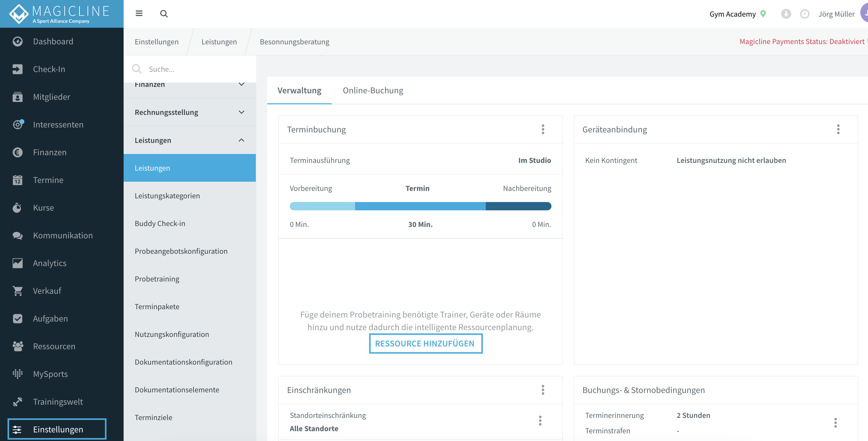Viewport: 868px width, 441px height.
Task: Click the Kommunikation chat bubbles icon
Action: (x=18, y=235)
